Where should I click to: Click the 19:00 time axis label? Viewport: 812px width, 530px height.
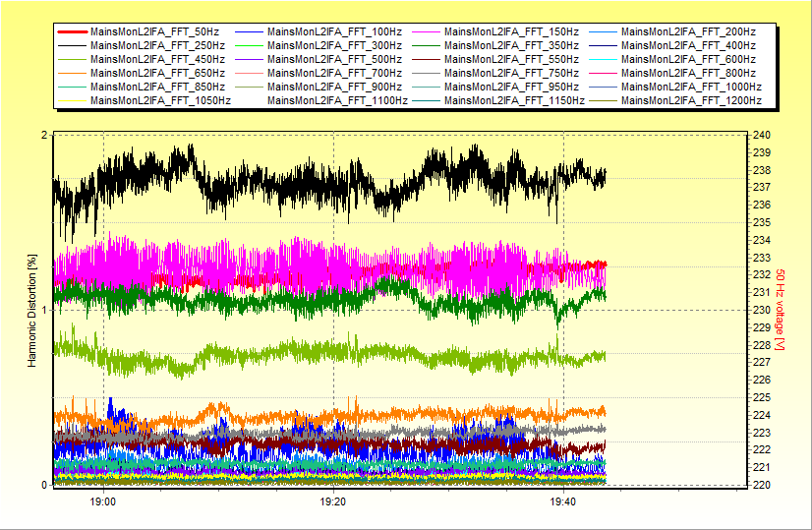pyautogui.click(x=103, y=501)
